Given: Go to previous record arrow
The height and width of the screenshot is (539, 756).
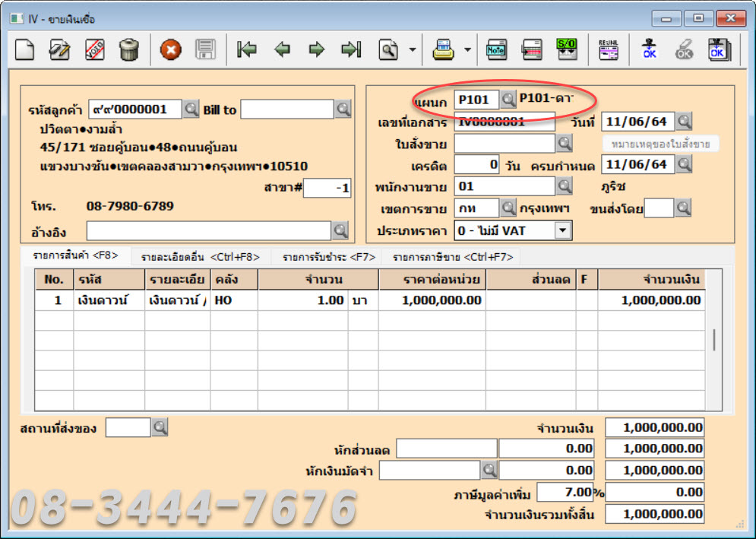Looking at the screenshot, I should [282, 49].
